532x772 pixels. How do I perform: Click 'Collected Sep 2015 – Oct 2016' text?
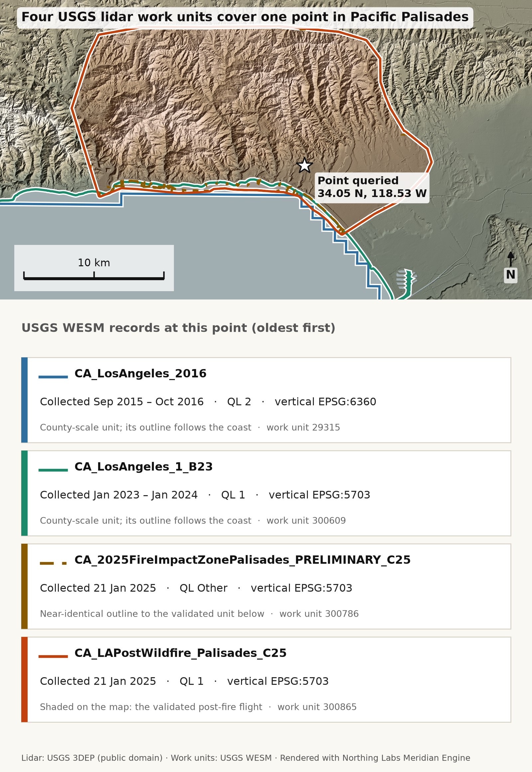[x=122, y=402]
